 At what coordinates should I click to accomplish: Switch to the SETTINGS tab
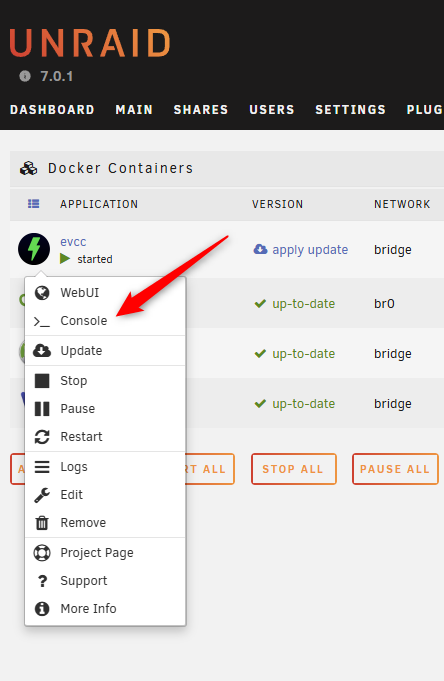coord(350,109)
